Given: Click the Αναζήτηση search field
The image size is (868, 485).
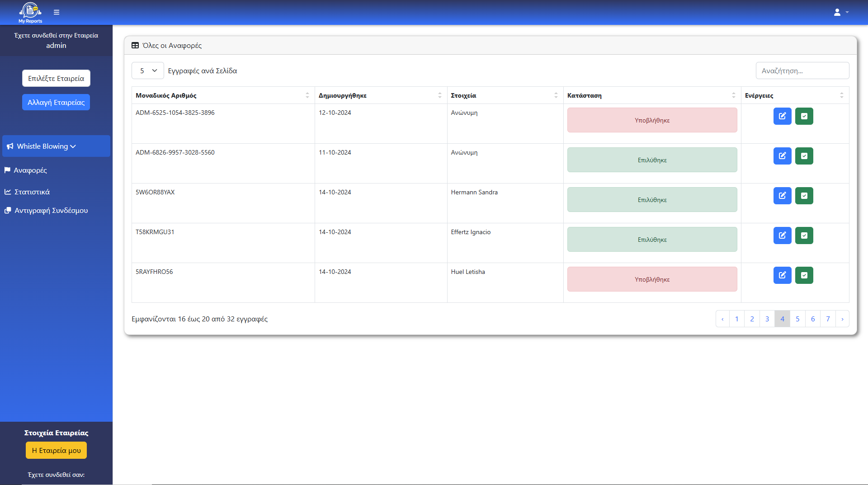Looking at the screenshot, I should pyautogui.click(x=802, y=71).
